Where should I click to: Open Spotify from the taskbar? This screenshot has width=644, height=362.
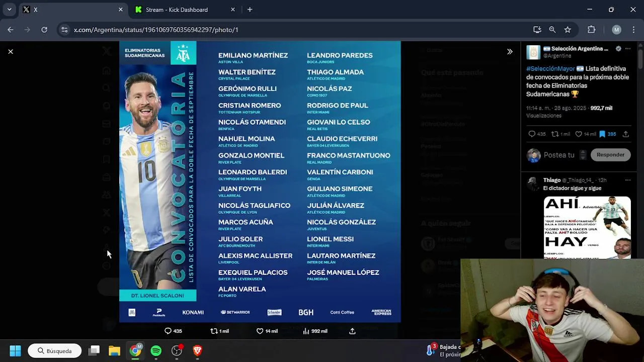156,350
